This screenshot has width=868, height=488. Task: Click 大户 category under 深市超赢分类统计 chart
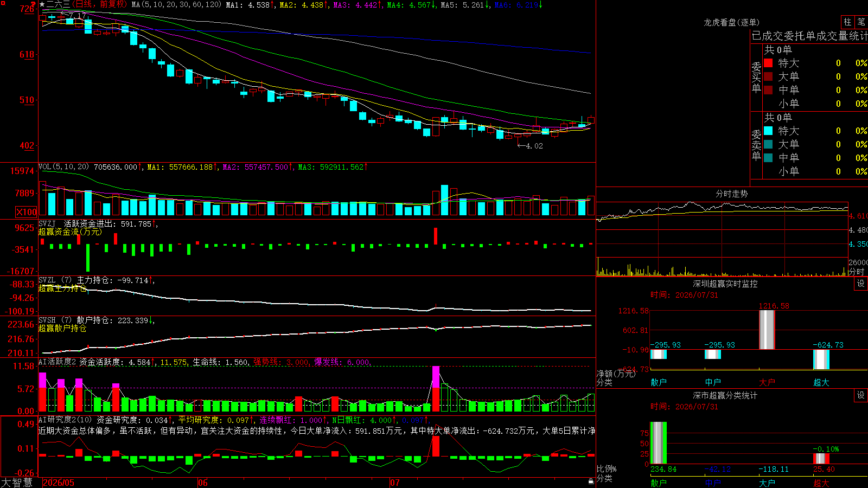tap(767, 483)
